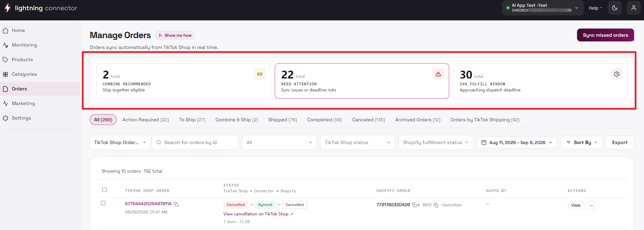
Task: Open the Need Attention summary card
Action: (x=362, y=81)
